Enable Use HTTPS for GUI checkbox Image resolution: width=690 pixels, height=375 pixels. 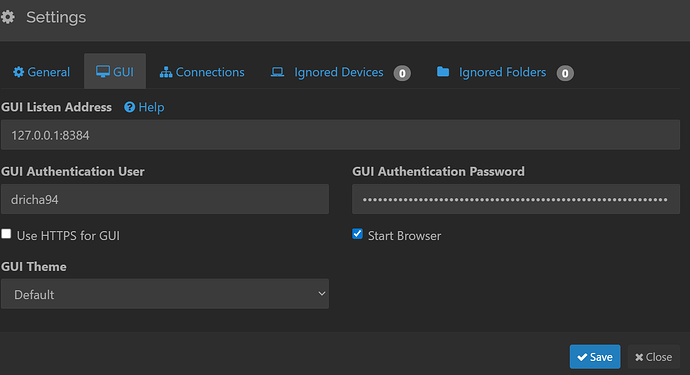click(6, 234)
